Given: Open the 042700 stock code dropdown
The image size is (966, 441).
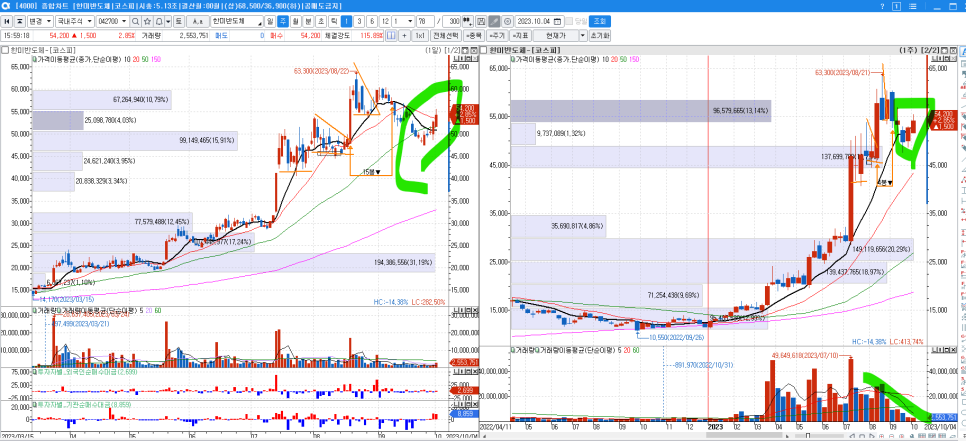Looking at the screenshot, I should 111,21.
